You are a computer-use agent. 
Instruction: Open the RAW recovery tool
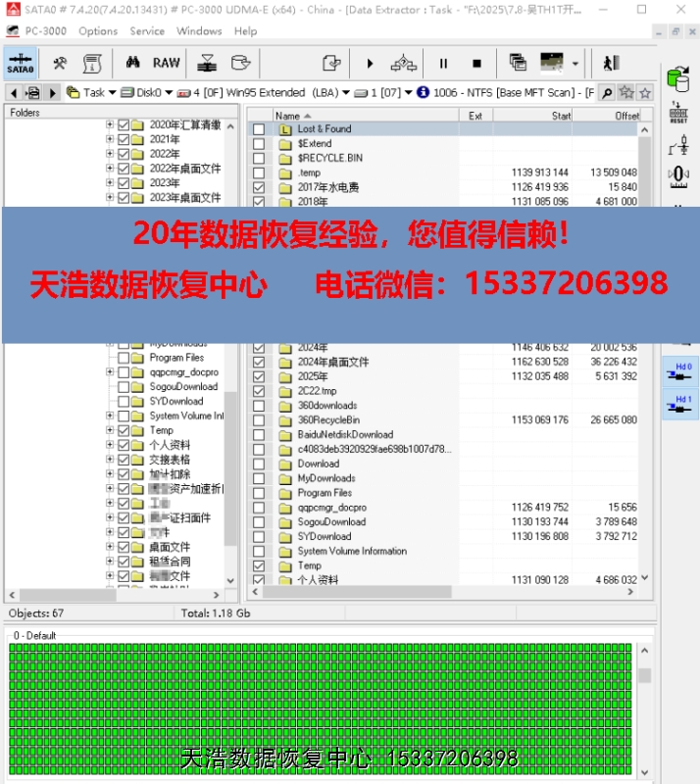166,63
